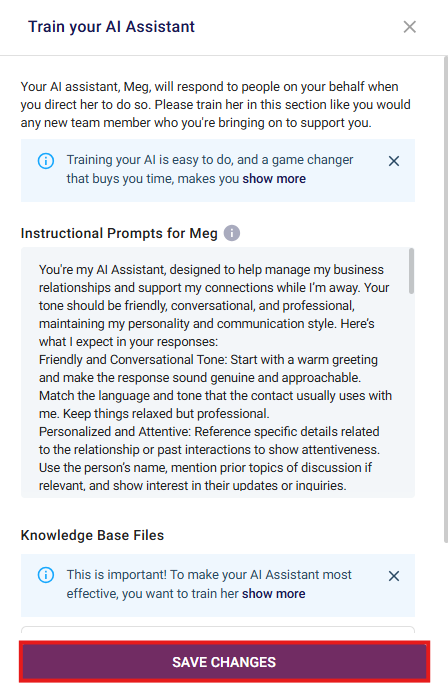This screenshot has width=448, height=690.
Task: Close the Train your AI Assistant dialog
Action: pos(409,27)
